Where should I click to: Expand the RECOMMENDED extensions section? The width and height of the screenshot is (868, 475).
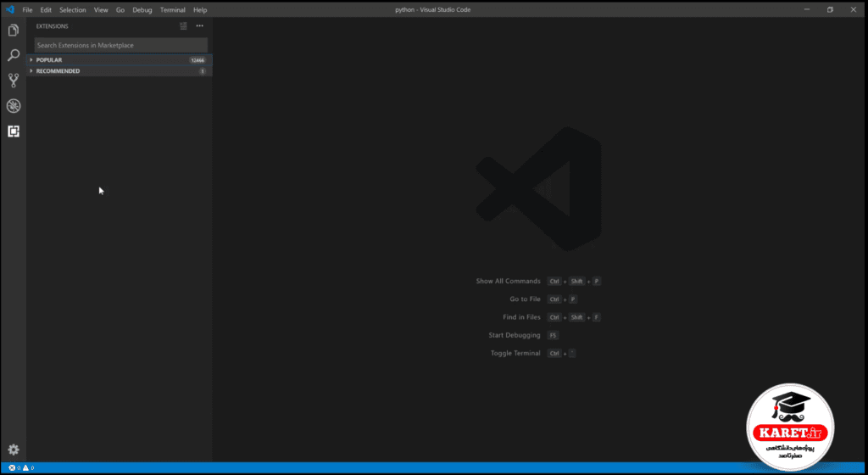120,71
